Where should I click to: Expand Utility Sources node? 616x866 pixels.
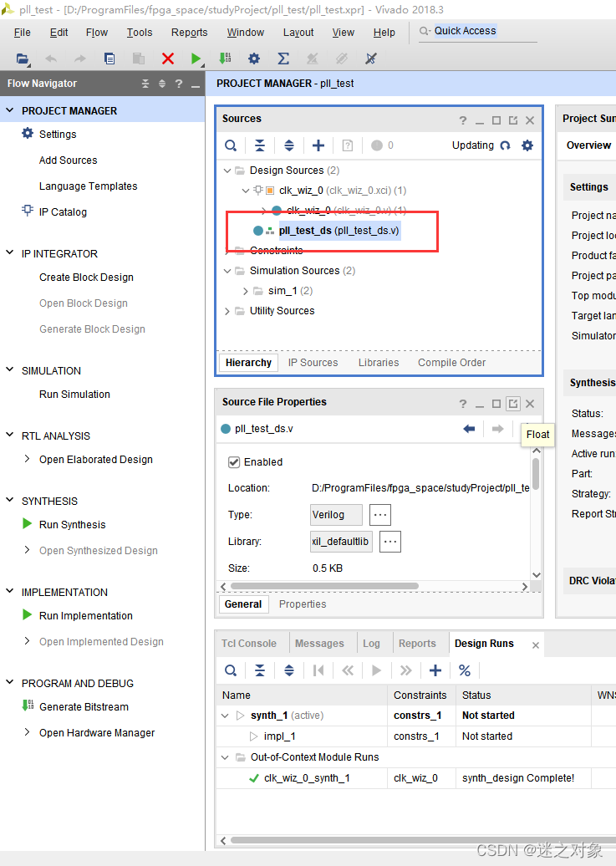[227, 312]
